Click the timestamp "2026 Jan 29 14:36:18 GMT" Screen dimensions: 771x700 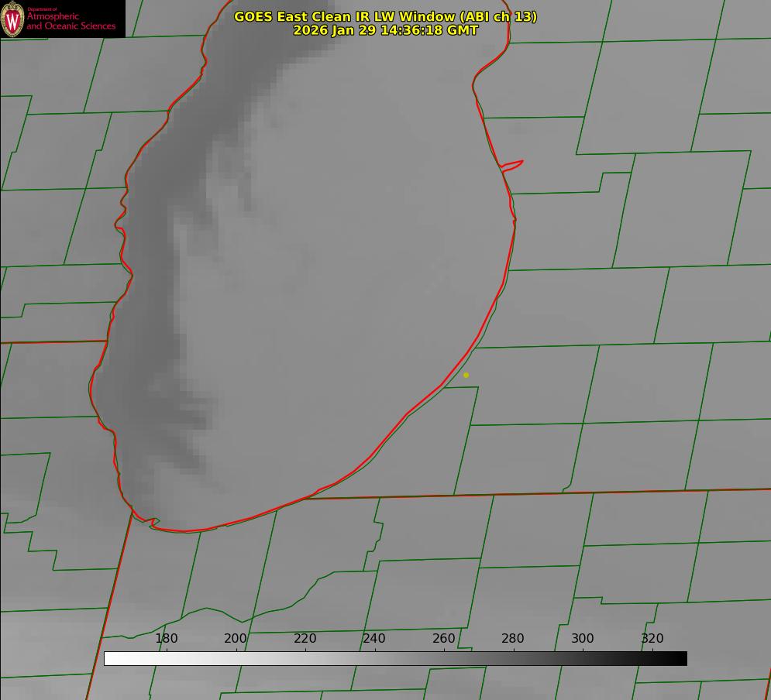click(385, 30)
